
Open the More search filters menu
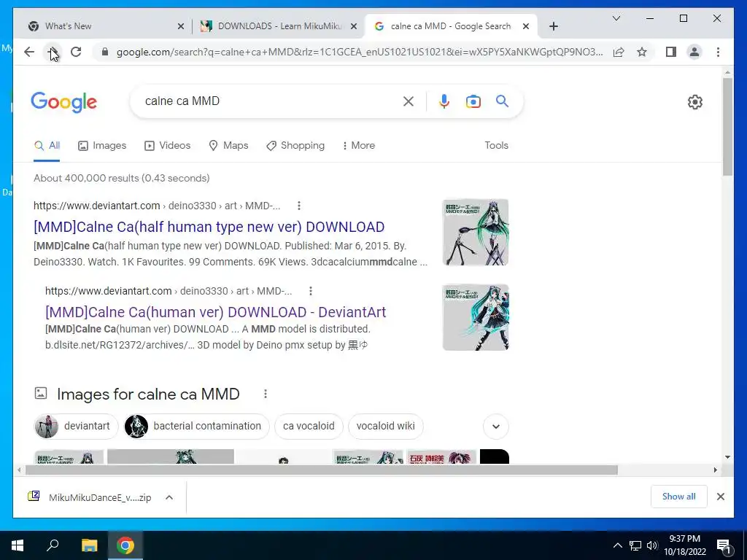pos(358,145)
